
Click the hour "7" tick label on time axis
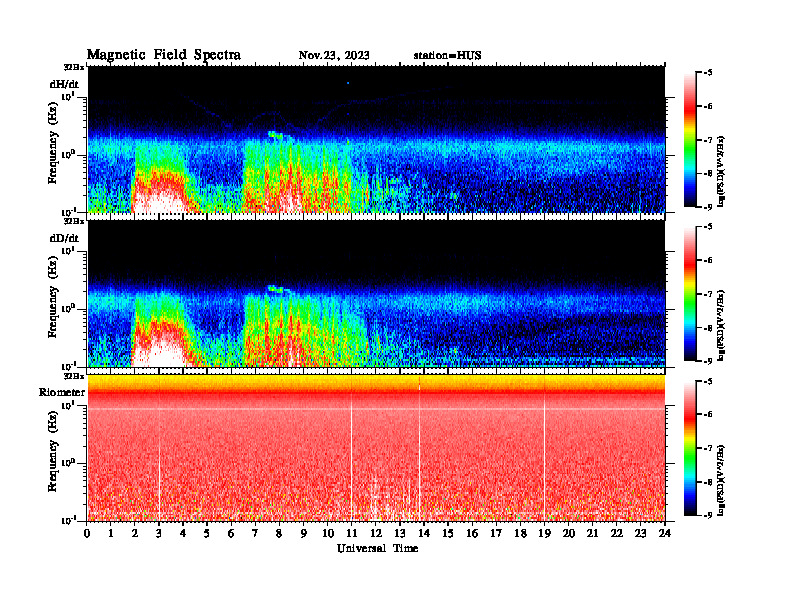coord(256,533)
